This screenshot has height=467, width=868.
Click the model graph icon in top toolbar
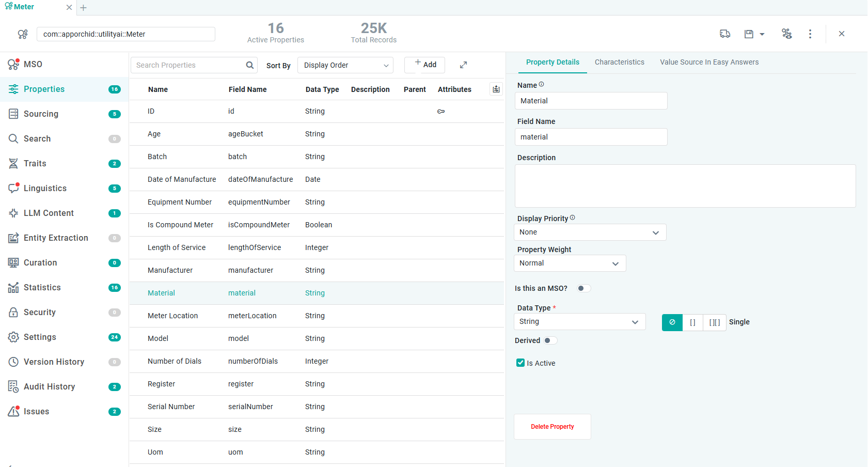(x=786, y=34)
